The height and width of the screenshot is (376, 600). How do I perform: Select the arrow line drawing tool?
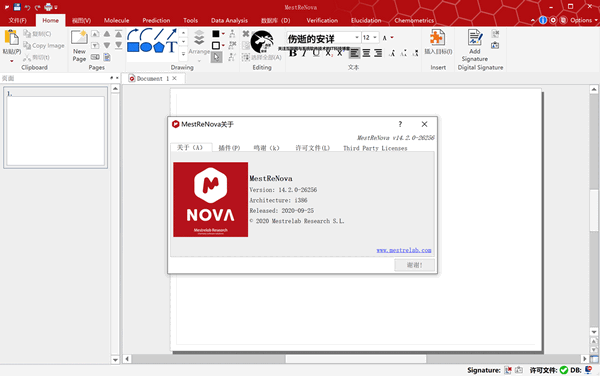(x=172, y=34)
